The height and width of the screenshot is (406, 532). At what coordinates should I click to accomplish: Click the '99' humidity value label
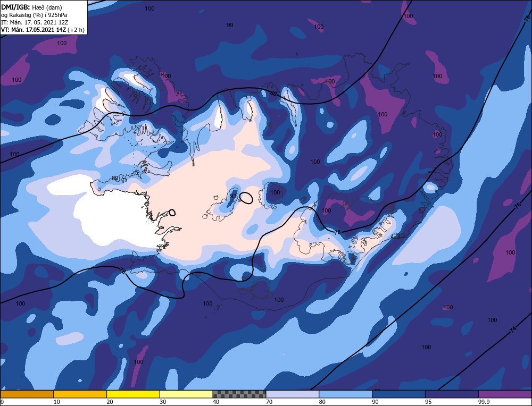click(x=230, y=25)
